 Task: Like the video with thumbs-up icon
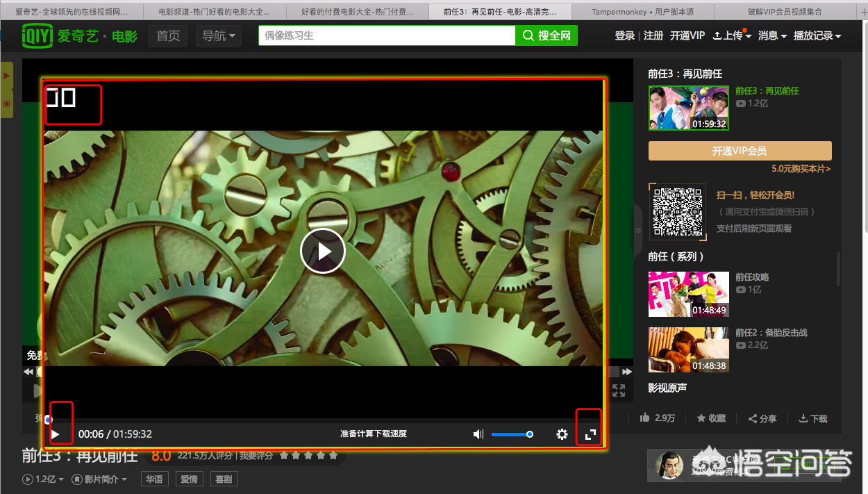[x=645, y=418]
